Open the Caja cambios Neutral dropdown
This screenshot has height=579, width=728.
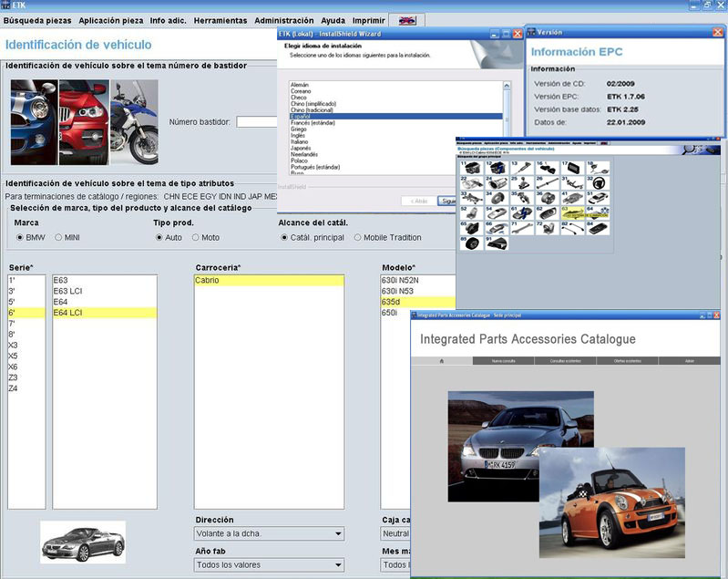tap(395, 533)
